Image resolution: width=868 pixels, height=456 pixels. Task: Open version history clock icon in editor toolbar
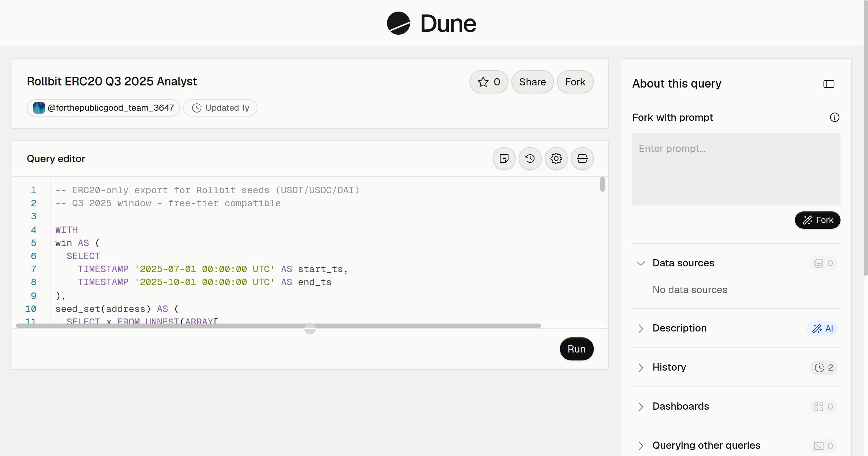tap(530, 159)
